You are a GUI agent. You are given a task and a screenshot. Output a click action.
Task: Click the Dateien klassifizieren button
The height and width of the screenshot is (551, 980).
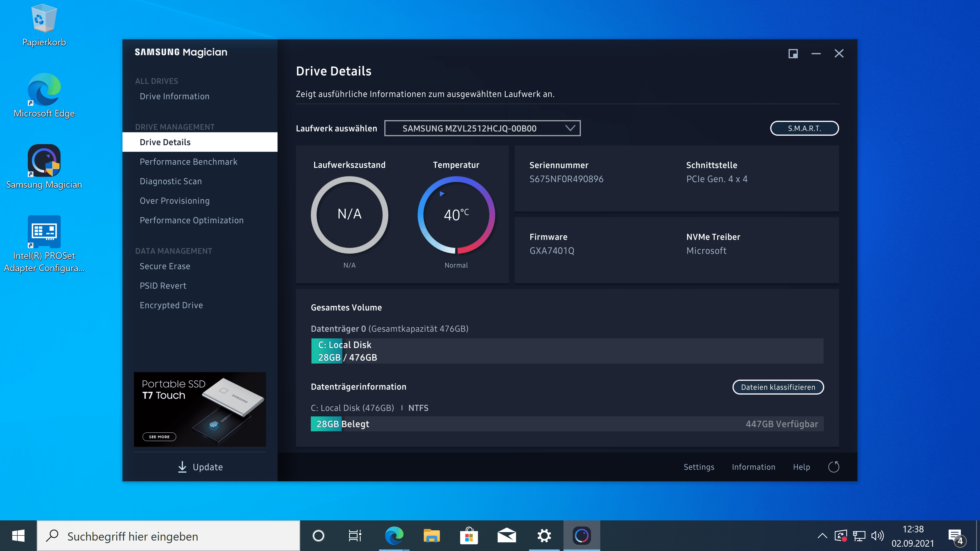[778, 387]
